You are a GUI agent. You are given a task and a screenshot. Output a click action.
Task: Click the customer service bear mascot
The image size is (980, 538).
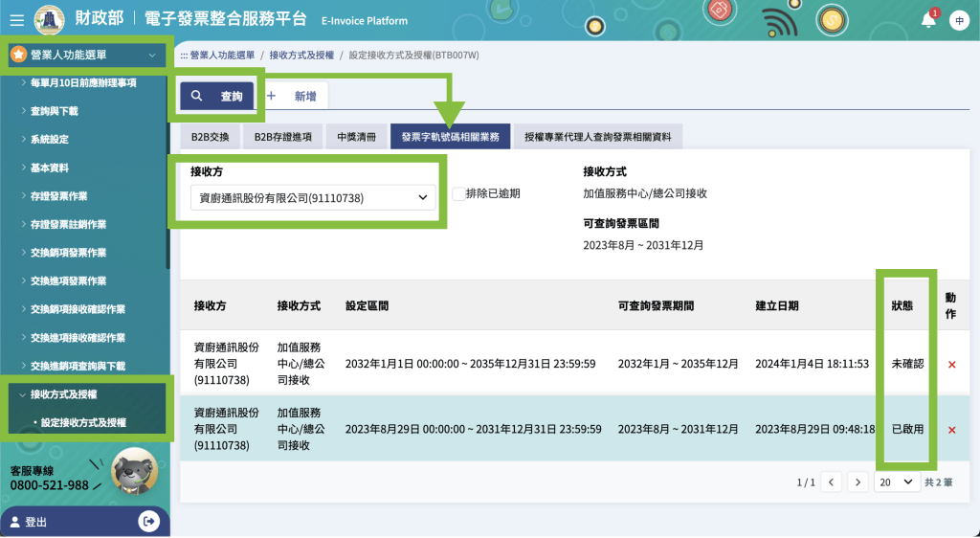pyautogui.click(x=134, y=470)
